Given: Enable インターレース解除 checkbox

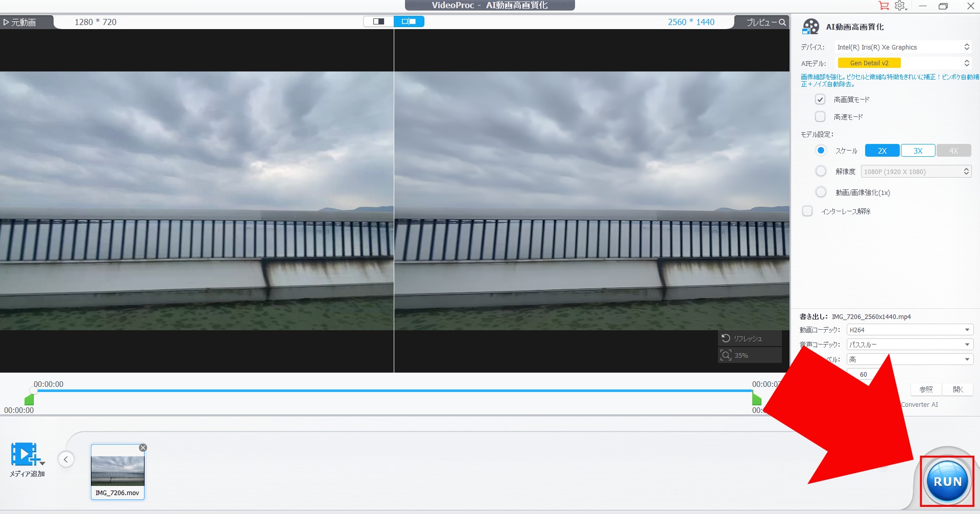Looking at the screenshot, I should (x=807, y=211).
